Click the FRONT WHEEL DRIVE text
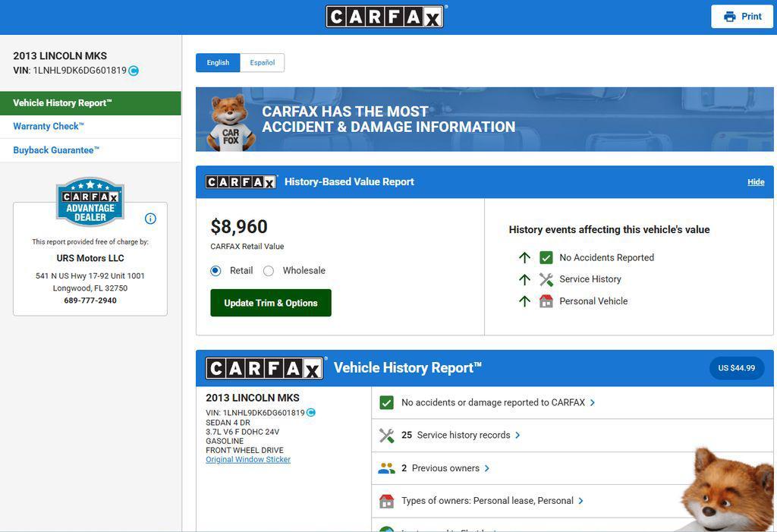This screenshot has height=532, width=777. (245, 450)
